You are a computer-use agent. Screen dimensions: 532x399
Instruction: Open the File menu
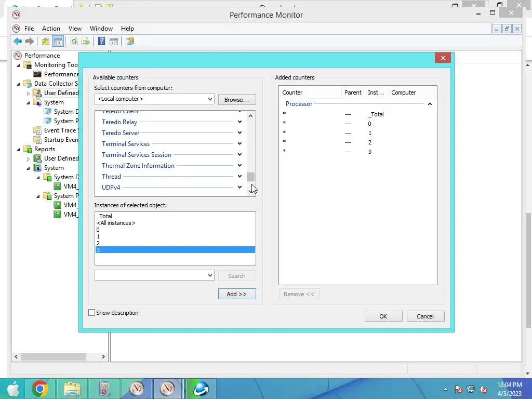tap(29, 29)
